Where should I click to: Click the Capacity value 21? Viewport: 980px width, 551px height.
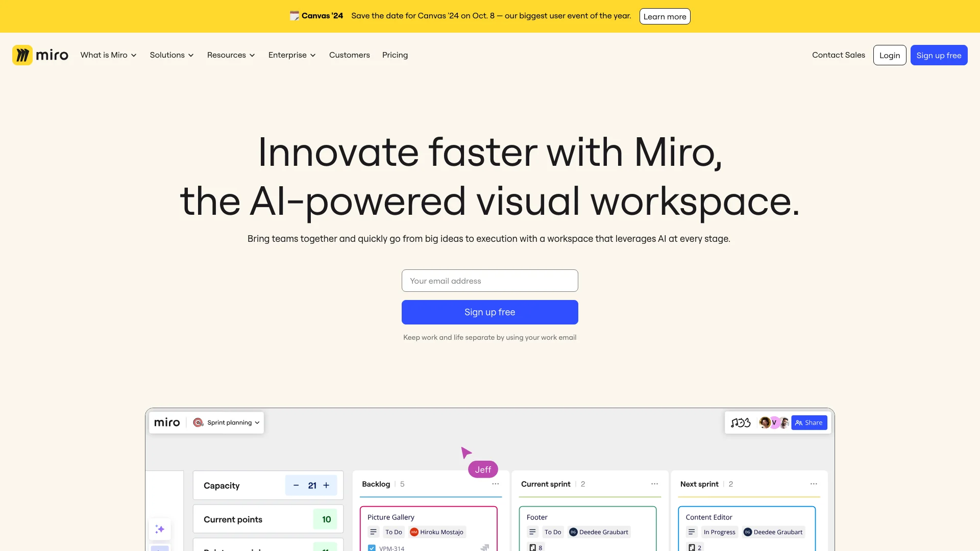click(x=312, y=485)
